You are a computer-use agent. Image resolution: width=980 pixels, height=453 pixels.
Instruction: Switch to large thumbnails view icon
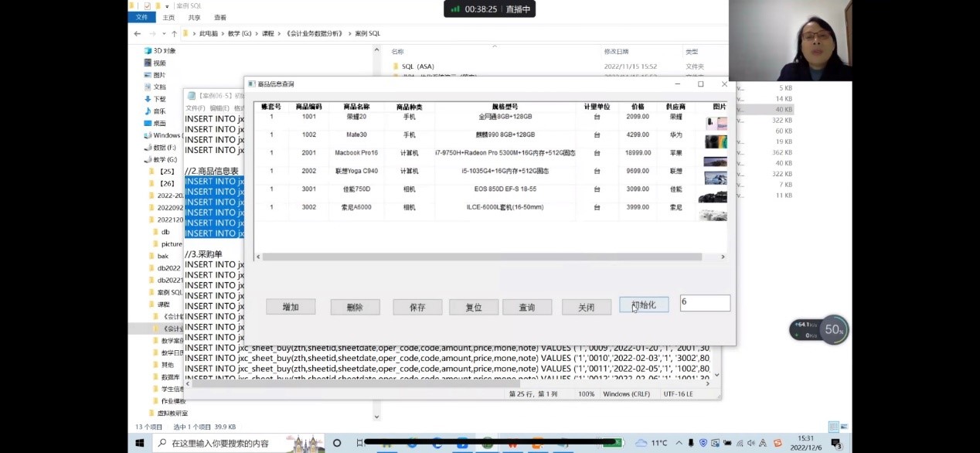[x=844, y=427]
